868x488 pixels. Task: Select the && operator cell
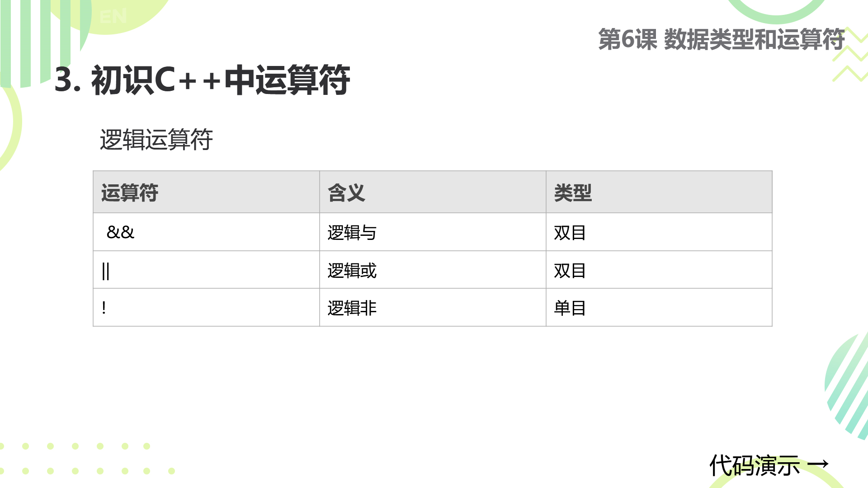pyautogui.click(x=206, y=232)
